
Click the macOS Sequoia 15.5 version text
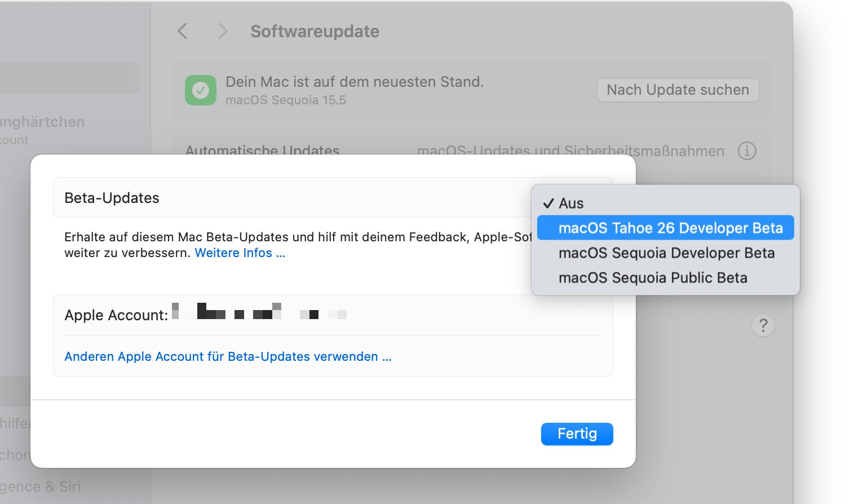[286, 100]
